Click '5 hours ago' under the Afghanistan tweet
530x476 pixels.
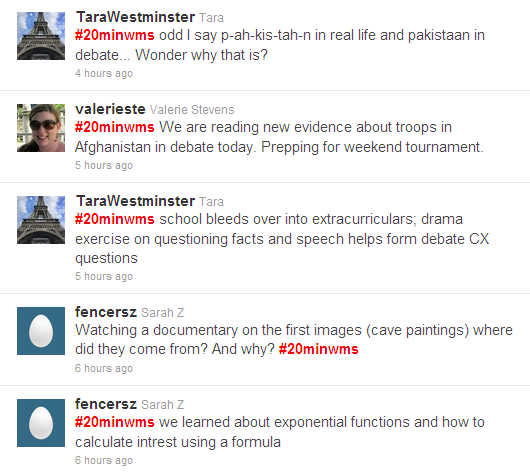(x=104, y=165)
